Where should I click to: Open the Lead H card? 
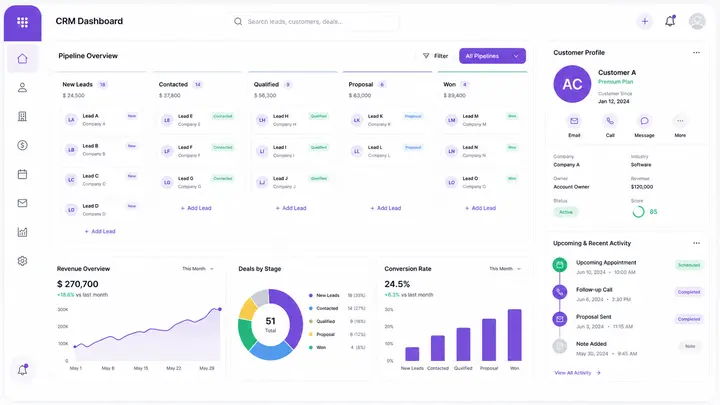[x=292, y=120]
